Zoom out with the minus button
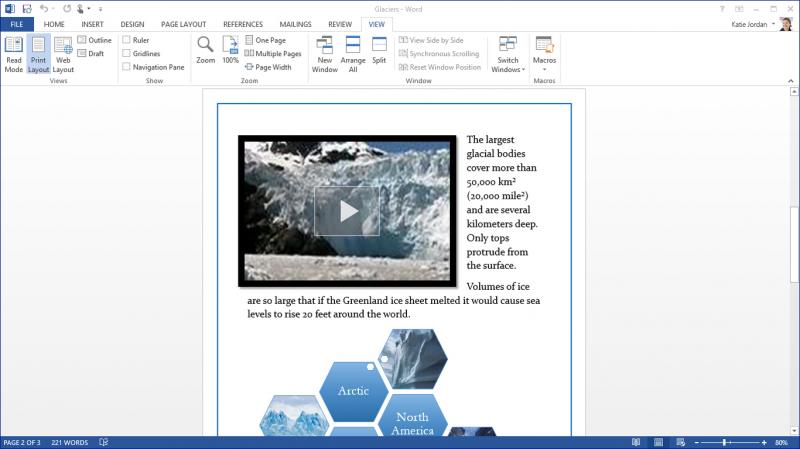 (x=696, y=442)
